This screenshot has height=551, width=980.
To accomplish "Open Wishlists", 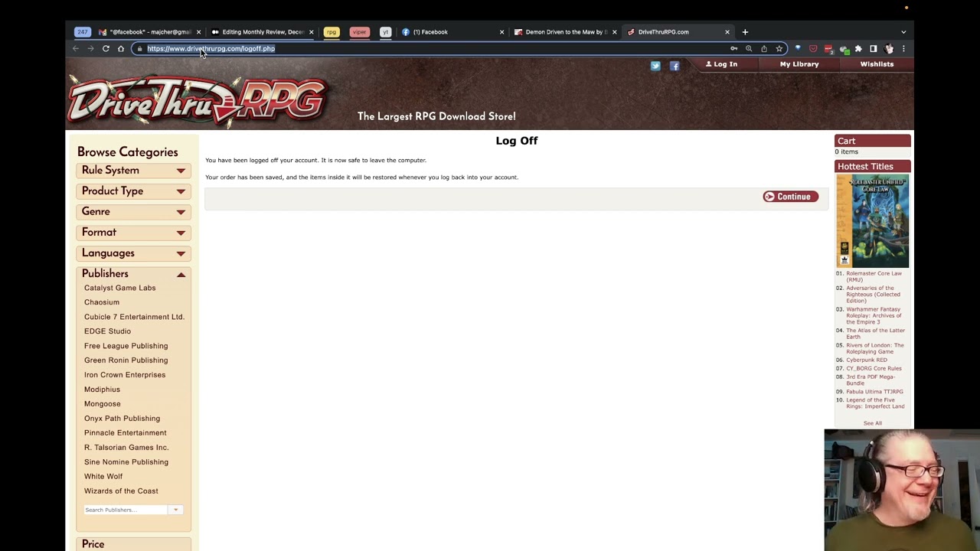I will 877,64.
